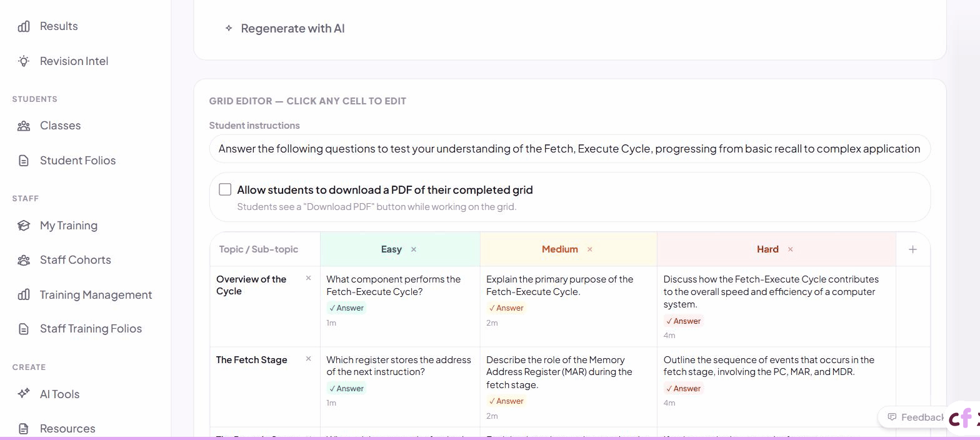The image size is (980, 440).
Task: Remove the Easy column
Action: (414, 249)
